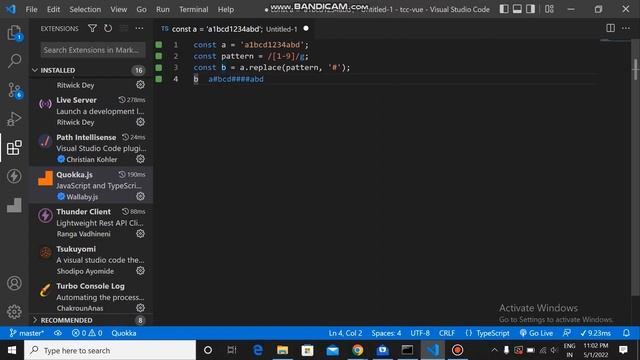Viewport: 640px width, 360px height.
Task: Toggle primary side bar visibility
Action: pyautogui.click(x=504, y=9)
